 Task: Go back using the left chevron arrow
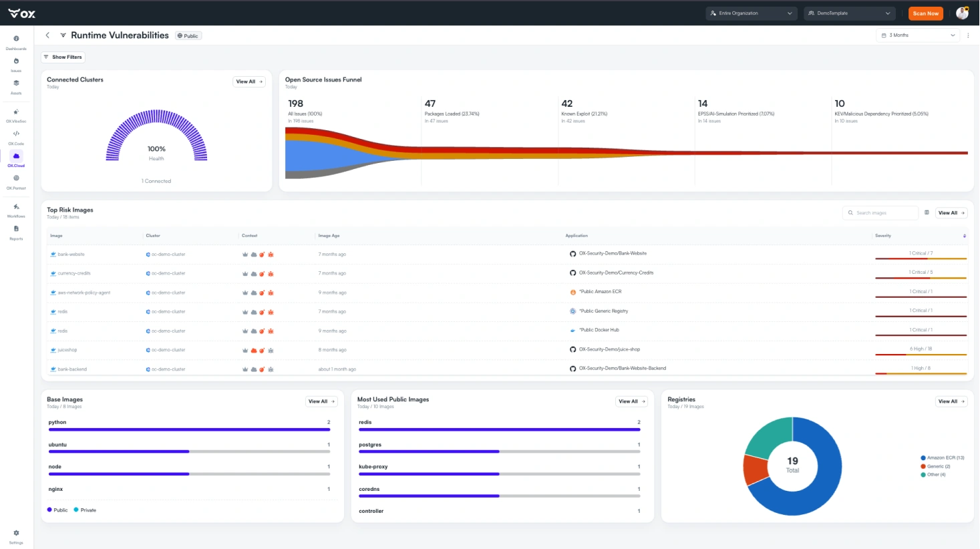coord(47,35)
